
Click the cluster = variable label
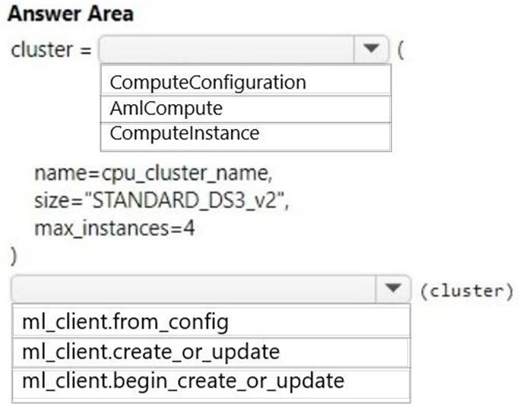51,49
